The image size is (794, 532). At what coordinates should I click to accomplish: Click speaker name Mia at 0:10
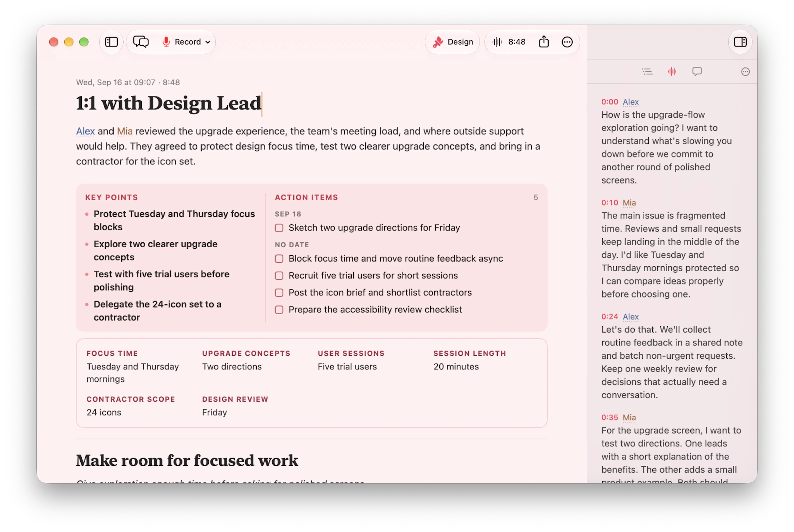coord(629,203)
